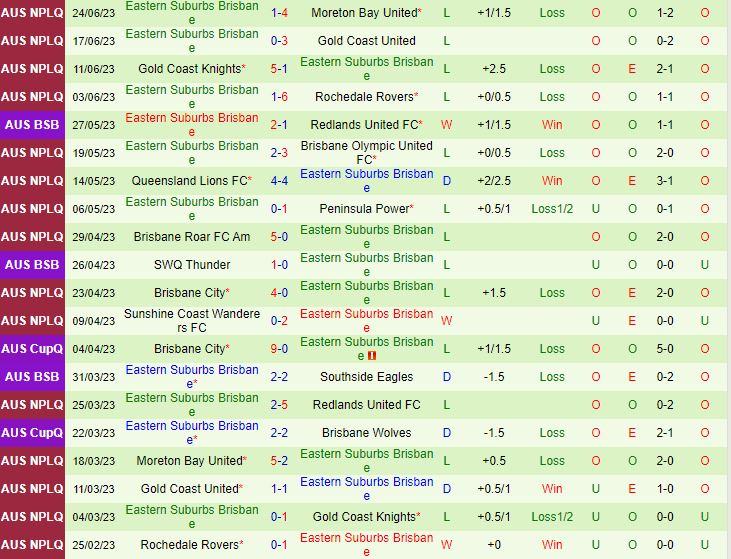Click the AUS CupQ label dated 22/03/23
The image size is (731, 559).
32,433
